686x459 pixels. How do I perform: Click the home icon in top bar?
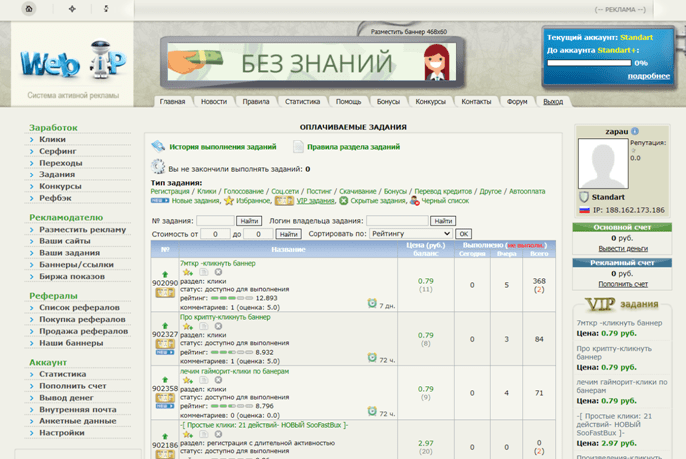pyautogui.click(x=29, y=9)
